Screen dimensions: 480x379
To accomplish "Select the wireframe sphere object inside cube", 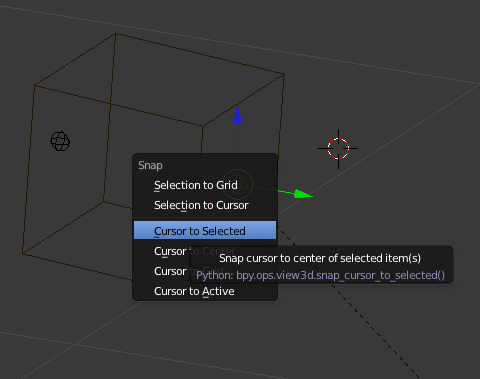I will 60,141.
